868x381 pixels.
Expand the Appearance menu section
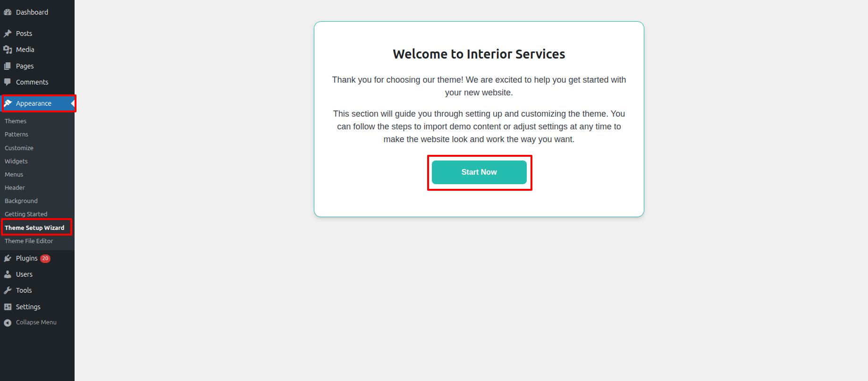point(34,103)
